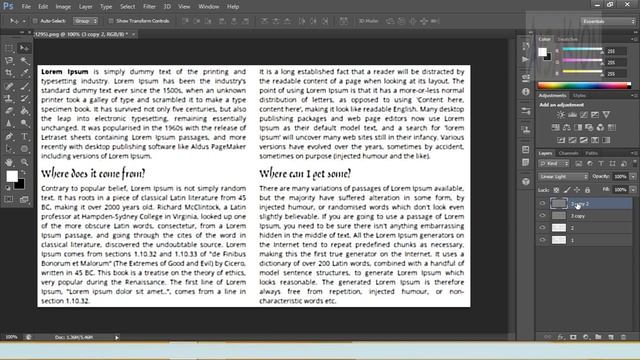This screenshot has height=360, width=640.
Task: Open the Image menu
Action: [63, 7]
